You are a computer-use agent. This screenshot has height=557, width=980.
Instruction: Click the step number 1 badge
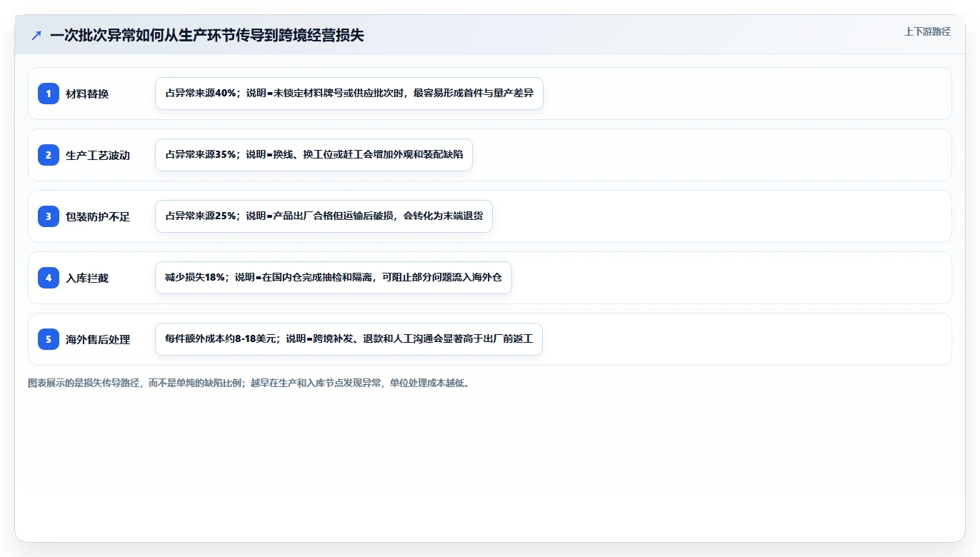coord(49,94)
